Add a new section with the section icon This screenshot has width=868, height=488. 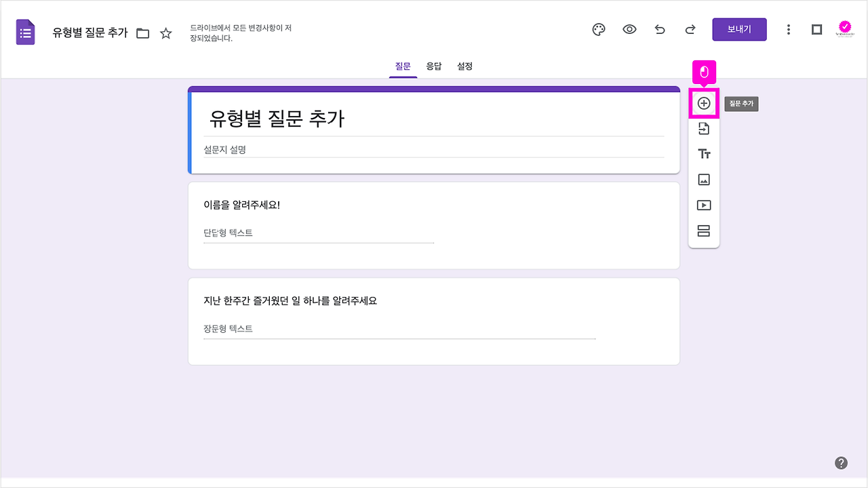click(x=704, y=230)
